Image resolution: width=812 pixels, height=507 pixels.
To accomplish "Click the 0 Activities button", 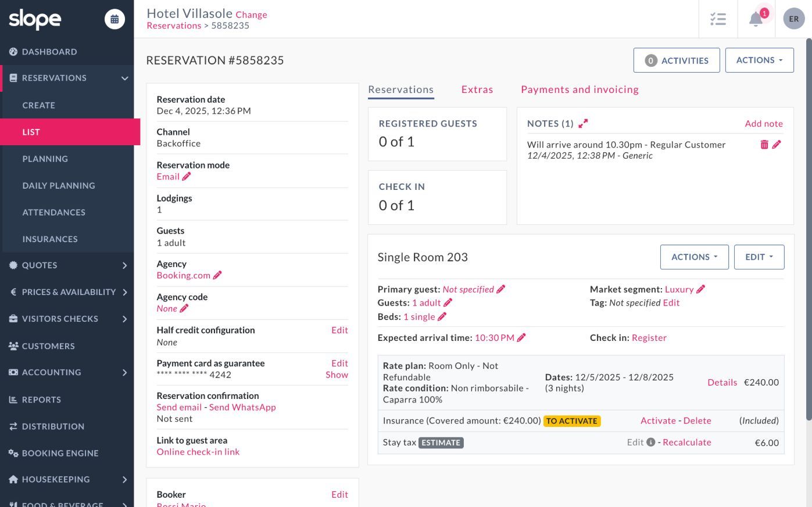I will tap(677, 60).
